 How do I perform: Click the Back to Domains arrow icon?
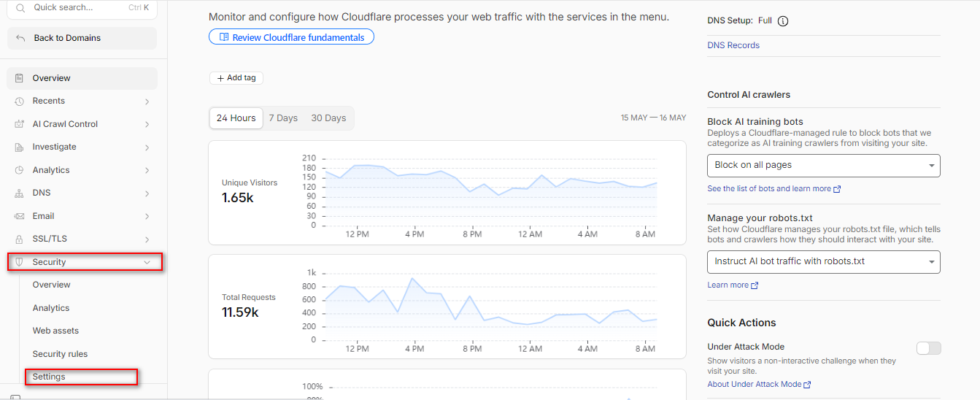pos(20,38)
